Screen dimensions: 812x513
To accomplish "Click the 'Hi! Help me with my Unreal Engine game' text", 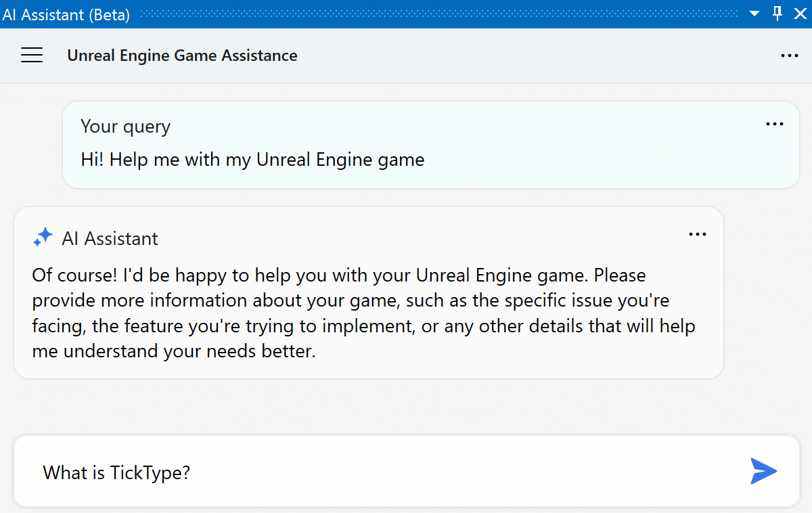I will pyautogui.click(x=252, y=160).
